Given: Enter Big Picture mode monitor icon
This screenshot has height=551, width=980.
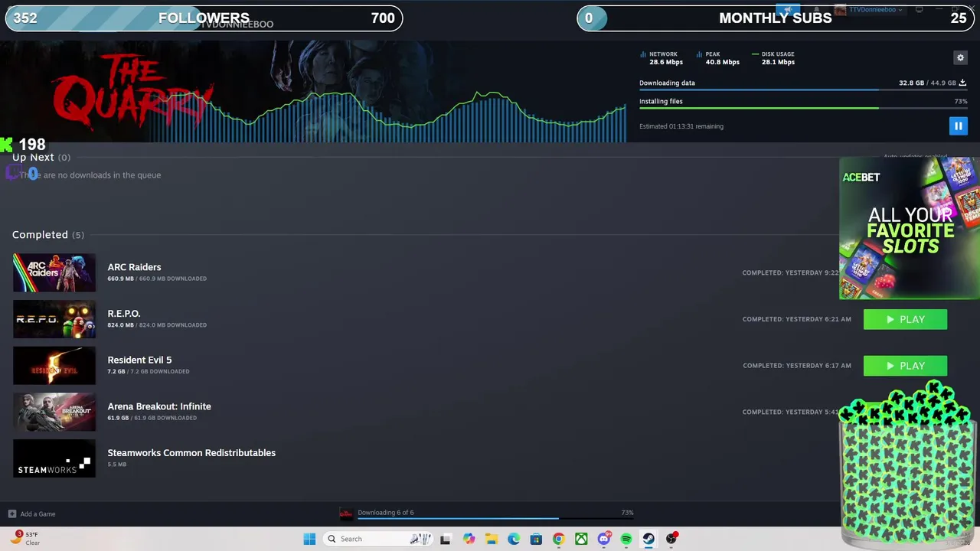Looking at the screenshot, I should 919,10.
